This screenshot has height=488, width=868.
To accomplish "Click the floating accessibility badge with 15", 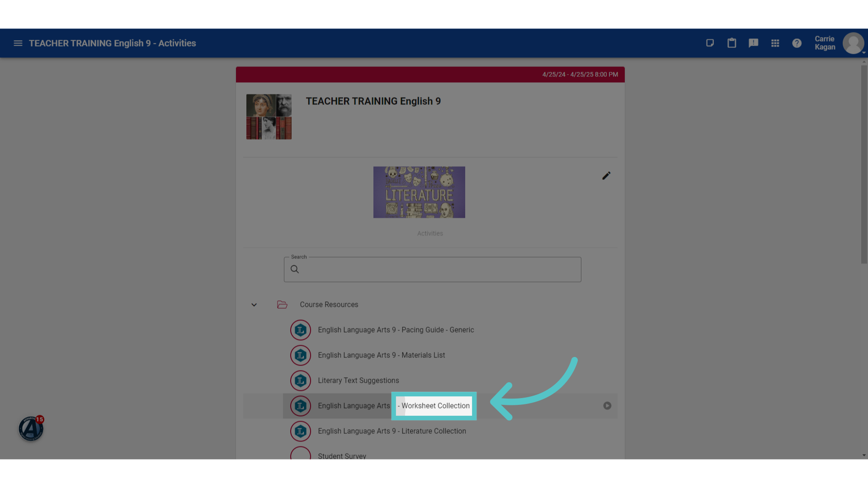I will tap(31, 428).
